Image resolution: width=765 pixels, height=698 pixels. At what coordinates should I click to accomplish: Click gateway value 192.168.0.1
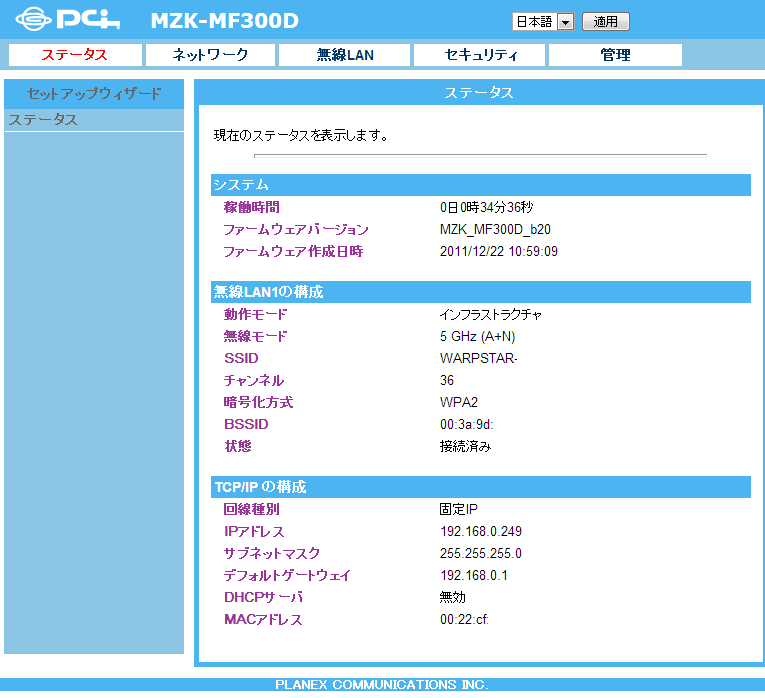point(474,575)
